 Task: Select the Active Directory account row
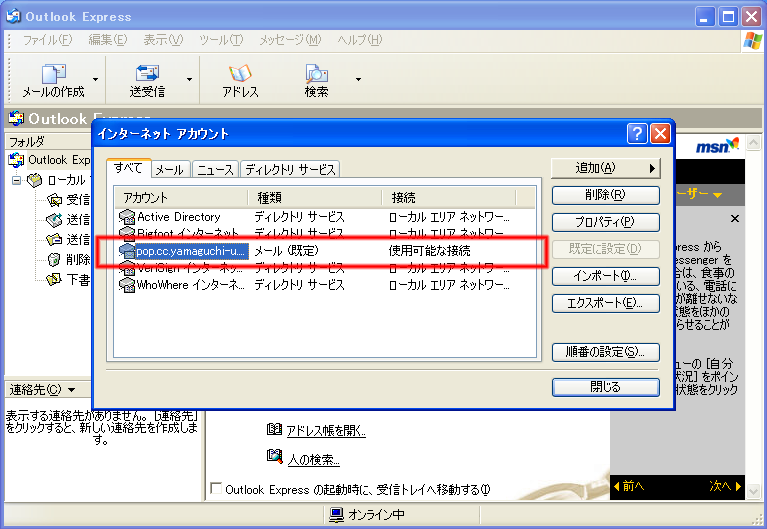click(x=325, y=217)
